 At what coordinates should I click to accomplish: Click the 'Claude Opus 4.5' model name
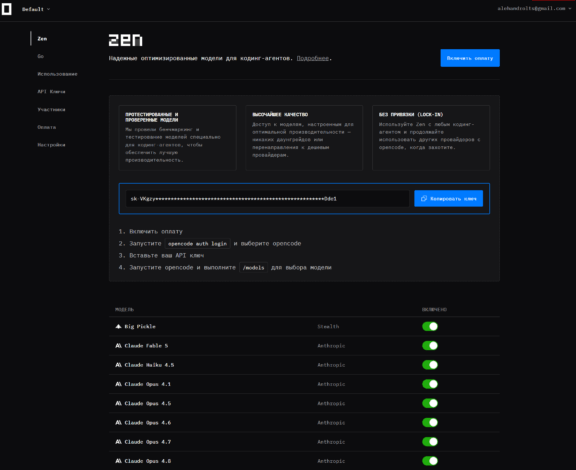click(147, 403)
